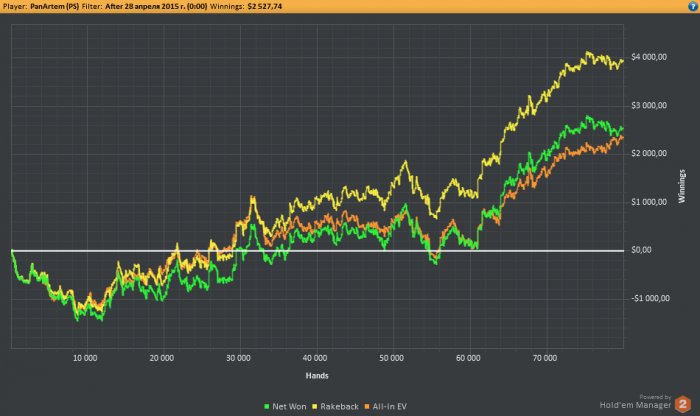Click the 10 000 hands axis tick
The image size is (700, 416).
(x=85, y=356)
